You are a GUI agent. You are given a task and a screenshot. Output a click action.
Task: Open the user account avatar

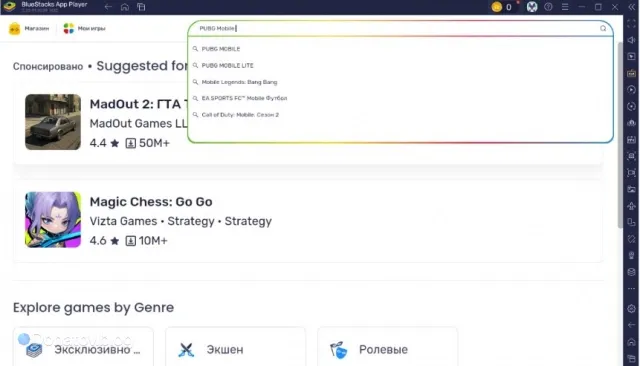tap(532, 7)
